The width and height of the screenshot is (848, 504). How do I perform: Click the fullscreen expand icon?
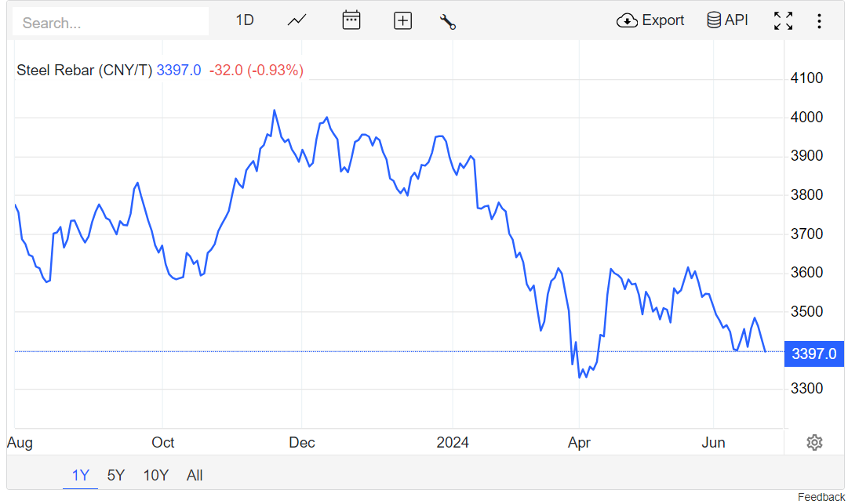783,21
